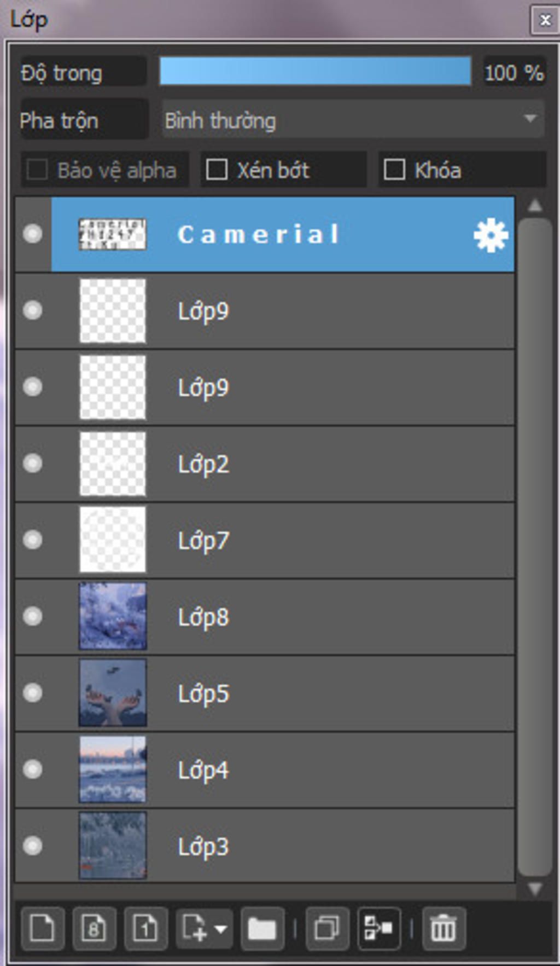
Task: Create a new layer folder
Action: 262,928
